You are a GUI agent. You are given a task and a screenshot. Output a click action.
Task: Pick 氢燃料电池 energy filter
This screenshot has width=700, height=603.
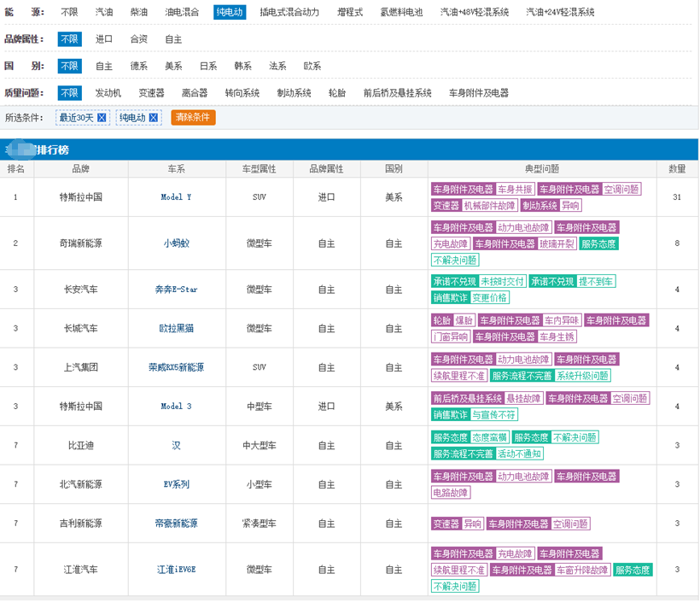pyautogui.click(x=401, y=12)
